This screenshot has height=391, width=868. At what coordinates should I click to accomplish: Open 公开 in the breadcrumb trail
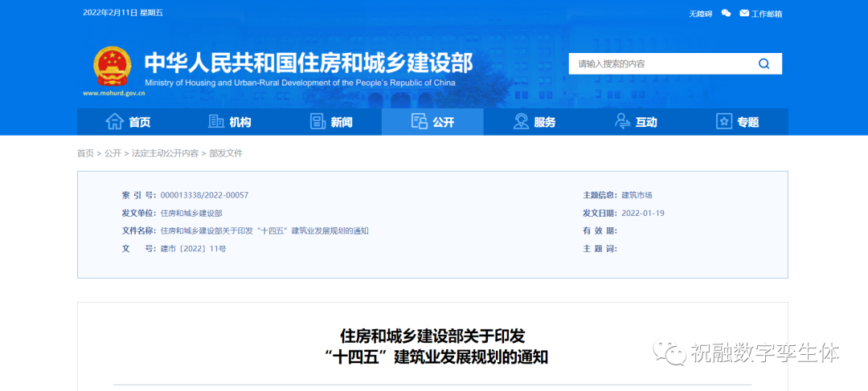113,153
